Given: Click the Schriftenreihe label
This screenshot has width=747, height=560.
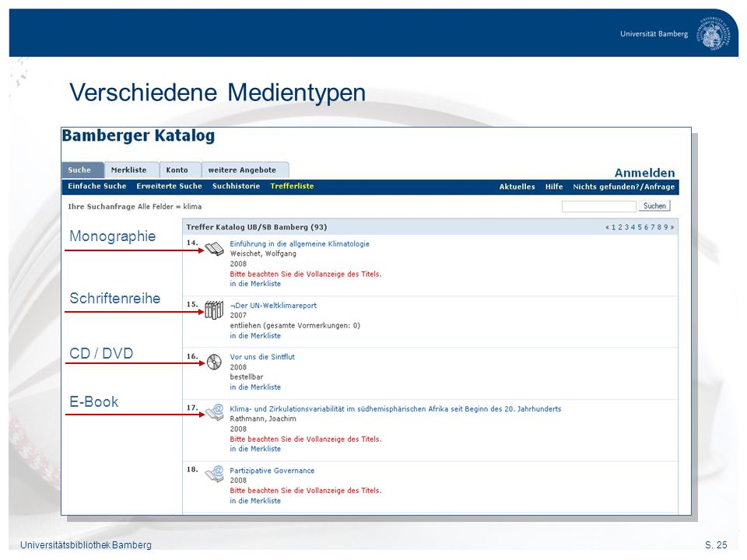Looking at the screenshot, I should coord(115,299).
